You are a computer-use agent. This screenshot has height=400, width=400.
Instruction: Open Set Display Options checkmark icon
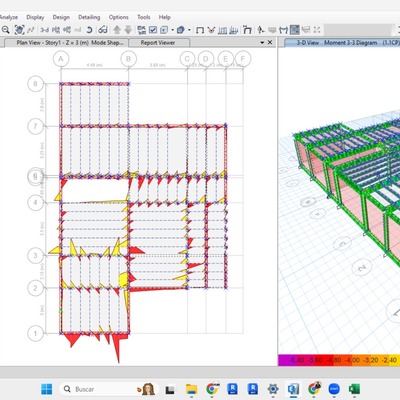pyautogui.click(x=153, y=30)
